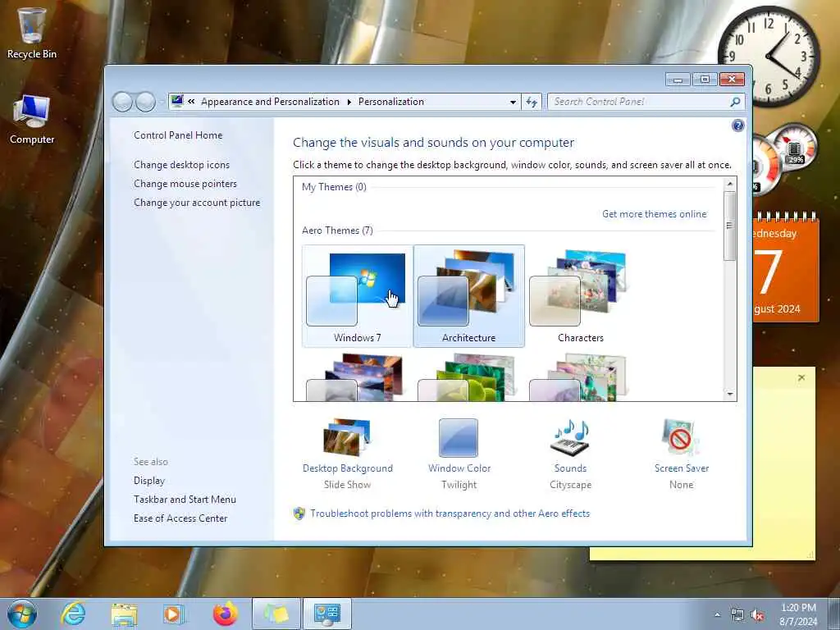Click the muted volume tray icon
This screenshot has height=630, width=840.
click(x=757, y=615)
